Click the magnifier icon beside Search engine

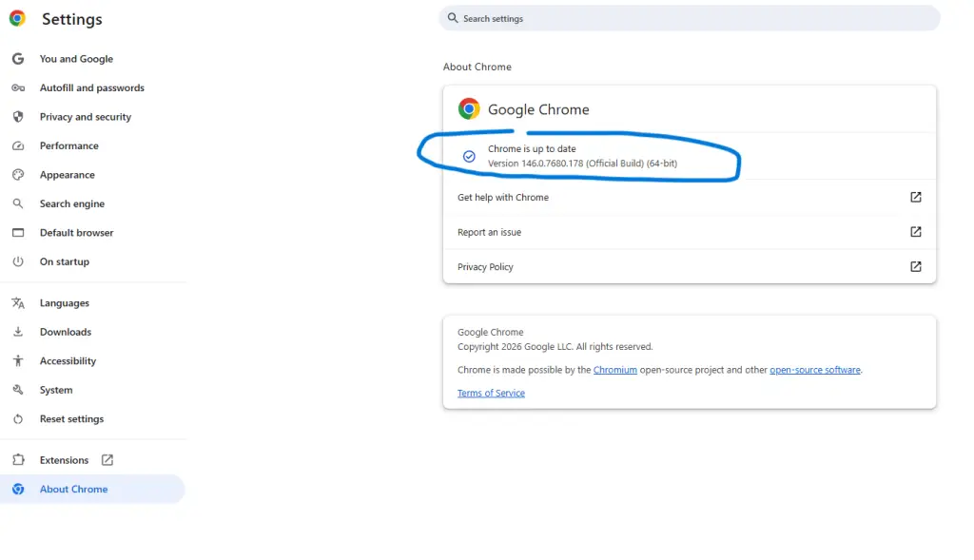(18, 203)
